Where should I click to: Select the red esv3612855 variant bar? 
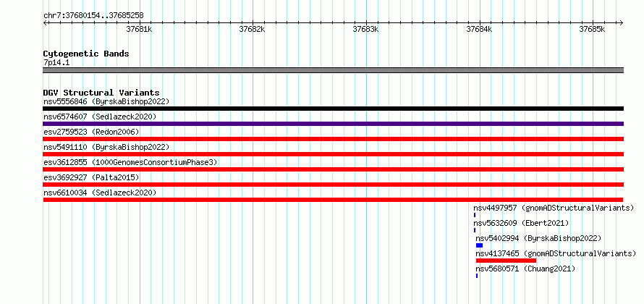[333, 169]
